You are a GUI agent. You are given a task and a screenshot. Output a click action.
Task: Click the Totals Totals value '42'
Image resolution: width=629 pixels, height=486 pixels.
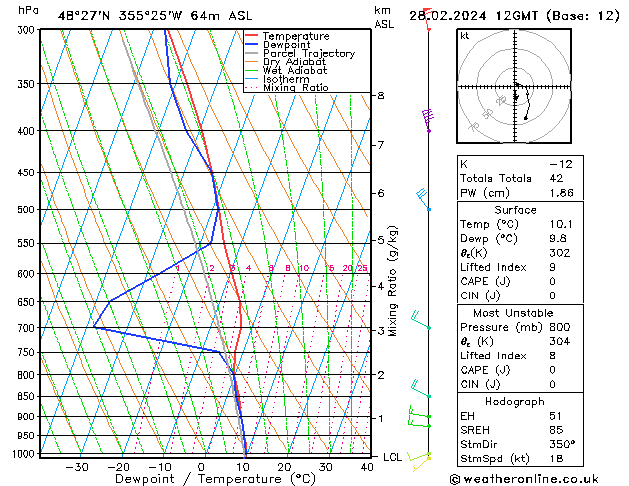point(556,178)
